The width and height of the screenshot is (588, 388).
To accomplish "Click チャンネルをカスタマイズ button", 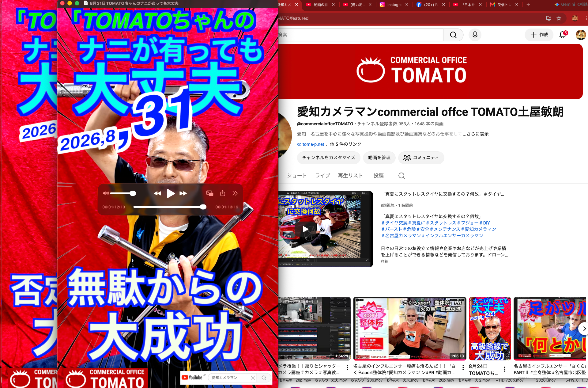I will [x=329, y=158].
